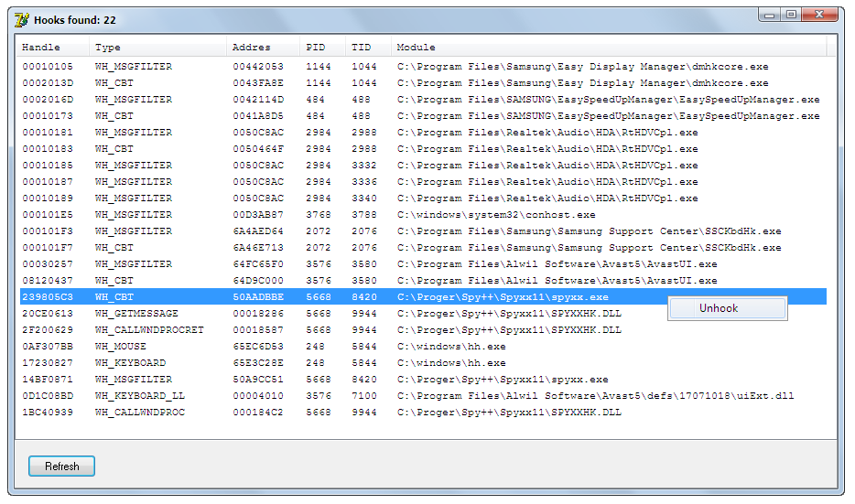Viewport: 855px width, 504px height.
Task: Sort list by Handle column header
Action: 41,47
